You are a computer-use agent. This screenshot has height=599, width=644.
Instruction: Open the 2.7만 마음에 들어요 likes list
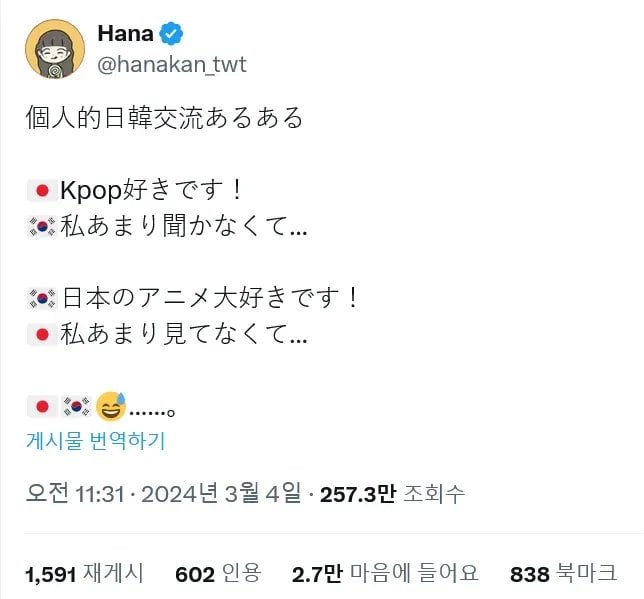click(x=385, y=574)
